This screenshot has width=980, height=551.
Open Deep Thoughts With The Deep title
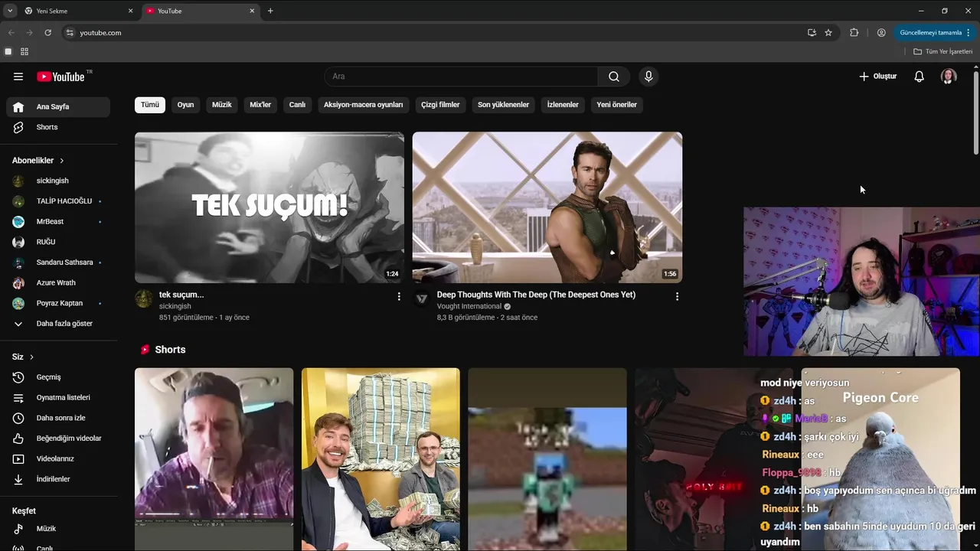pos(536,295)
